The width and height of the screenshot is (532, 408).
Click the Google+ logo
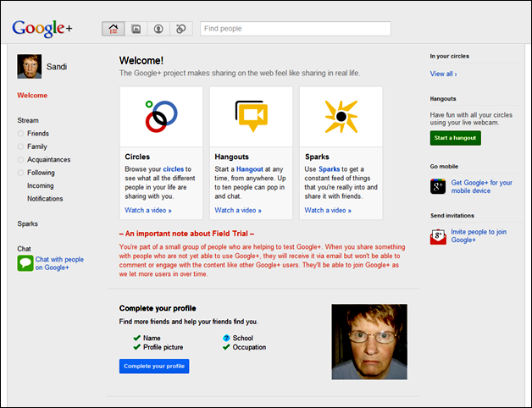click(x=42, y=29)
